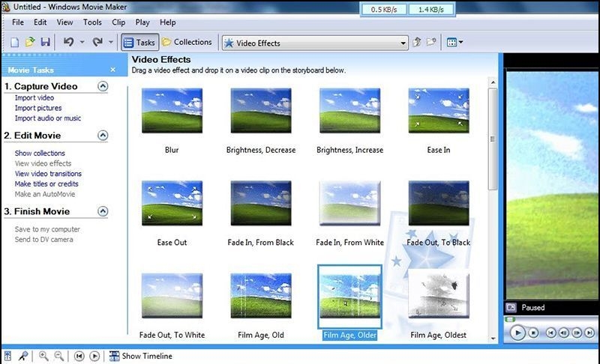Close the Movie Tasks pane
This screenshot has width=600, height=364.
113,70
